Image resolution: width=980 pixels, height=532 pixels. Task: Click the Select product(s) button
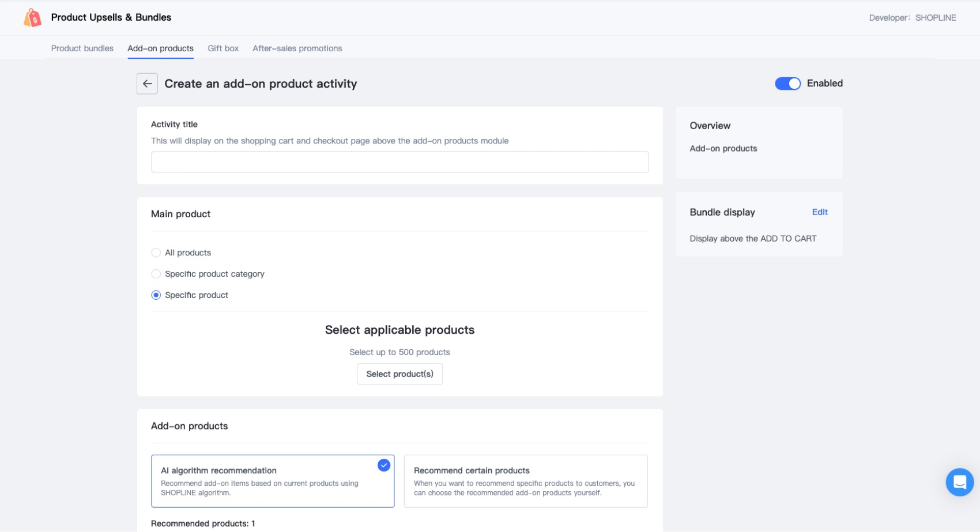399,374
